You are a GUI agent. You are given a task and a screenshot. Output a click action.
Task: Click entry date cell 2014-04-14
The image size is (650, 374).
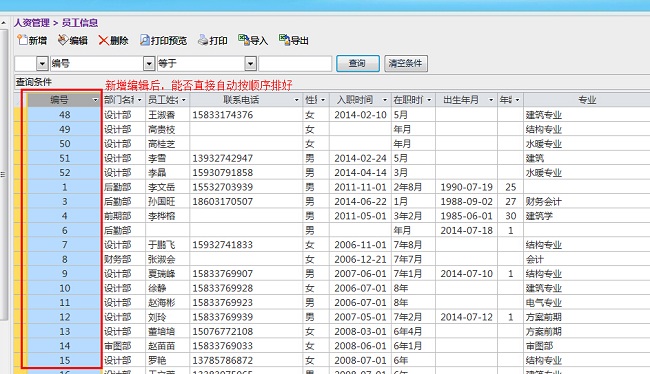tap(360, 172)
